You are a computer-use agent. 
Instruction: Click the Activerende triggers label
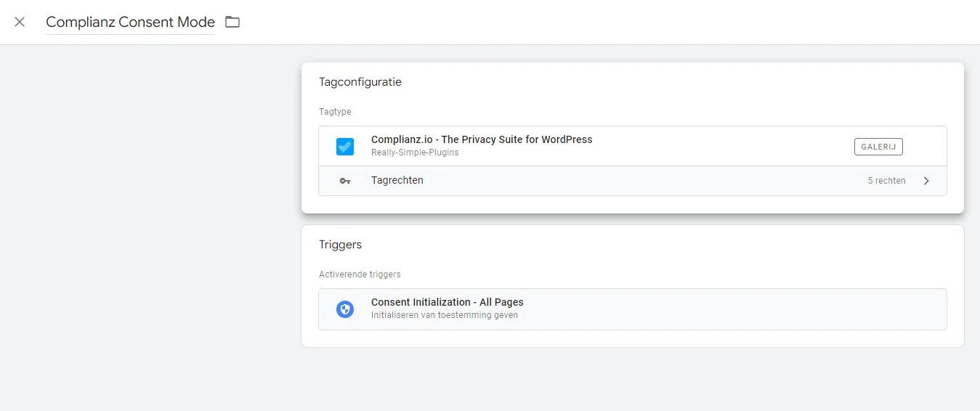[x=360, y=274]
